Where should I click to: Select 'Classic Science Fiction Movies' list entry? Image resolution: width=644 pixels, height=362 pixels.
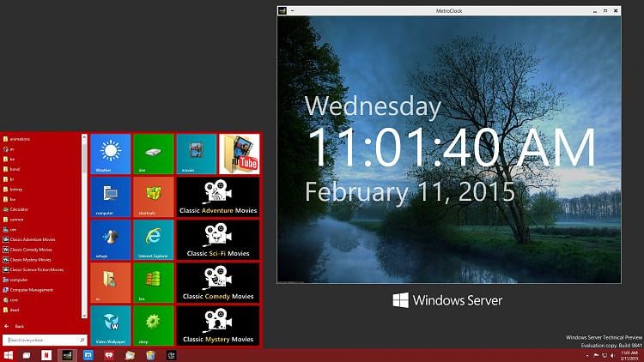point(33,269)
